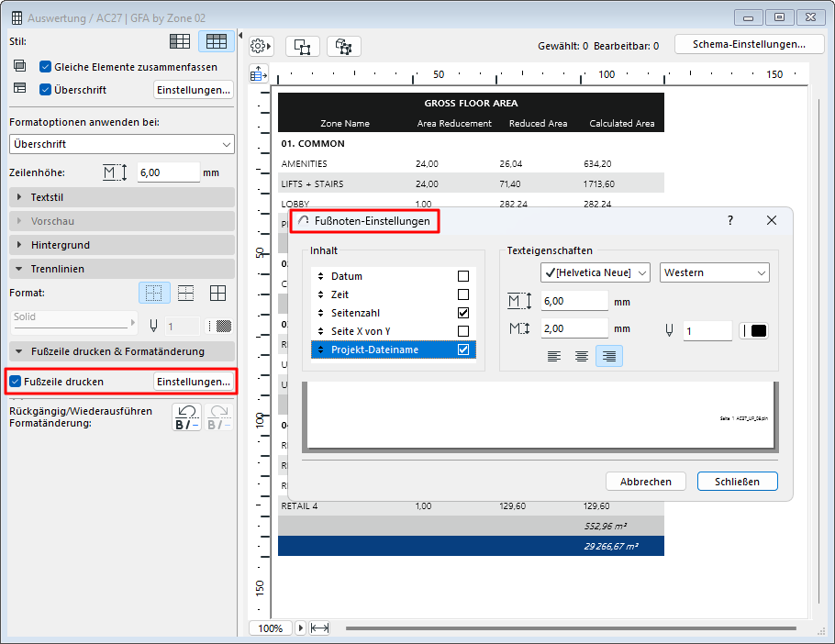The height and width of the screenshot is (644, 835).
Task: Disable Fußzeile drucken checkbox
Action: point(16,382)
